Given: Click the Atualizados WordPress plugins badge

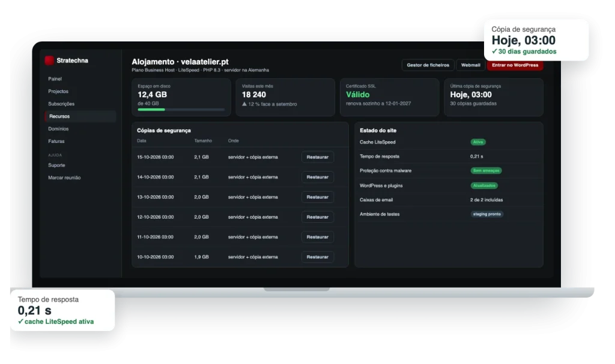Looking at the screenshot, I should click(x=484, y=186).
